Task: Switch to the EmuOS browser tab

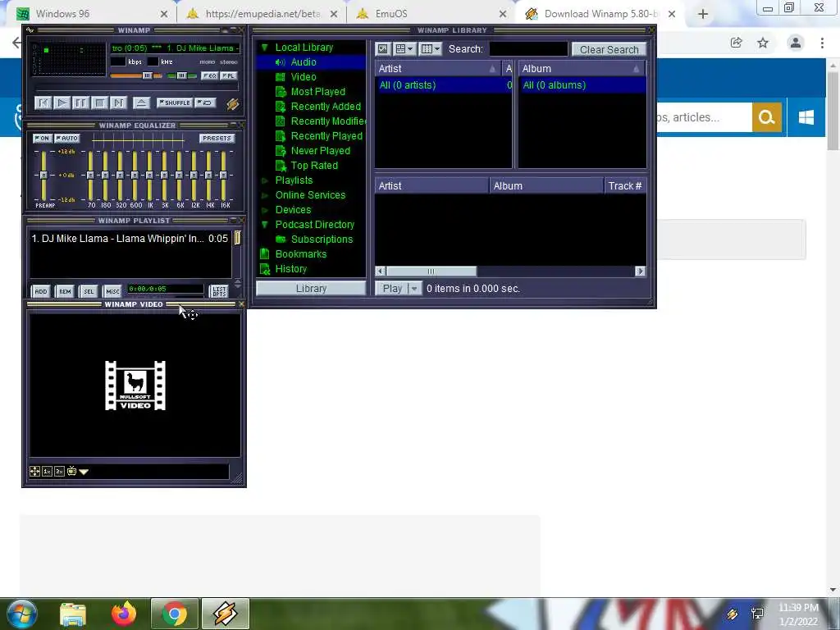Action: (431, 14)
